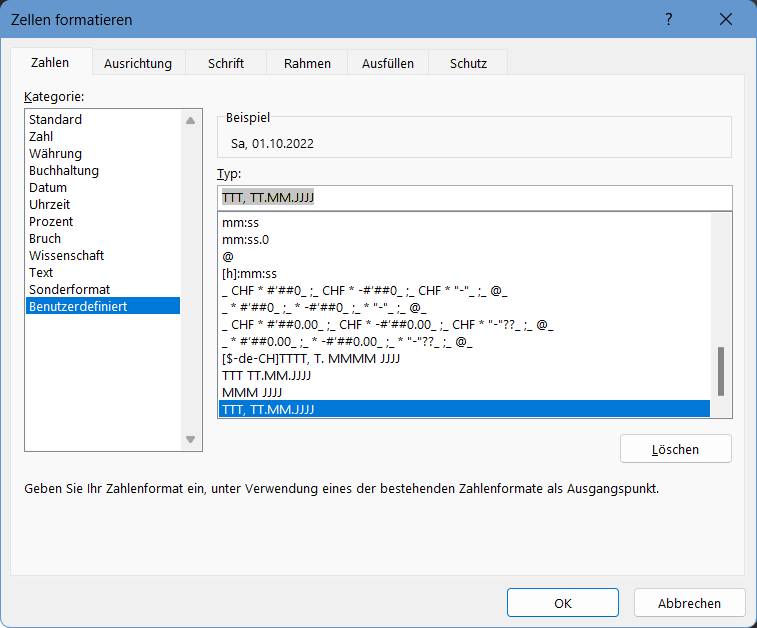Select Währung in the category list
The width and height of the screenshot is (757, 628).
[56, 154]
